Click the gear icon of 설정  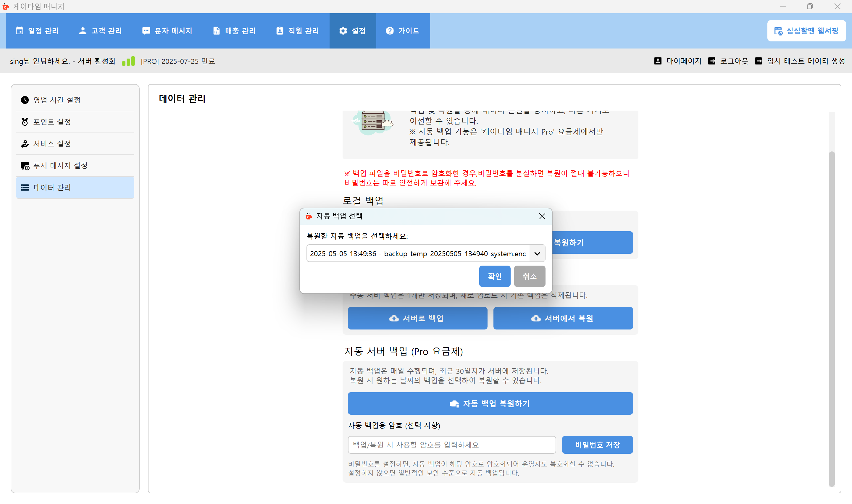pyautogui.click(x=343, y=31)
